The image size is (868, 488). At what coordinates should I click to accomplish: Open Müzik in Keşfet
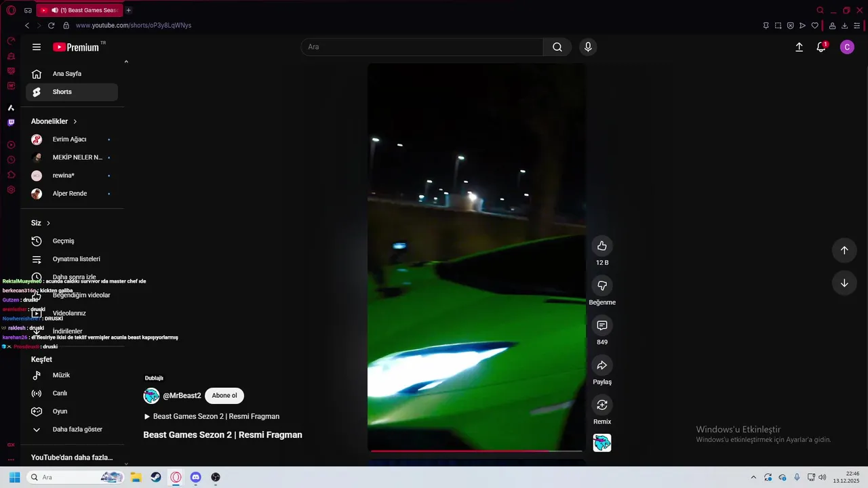(72, 375)
